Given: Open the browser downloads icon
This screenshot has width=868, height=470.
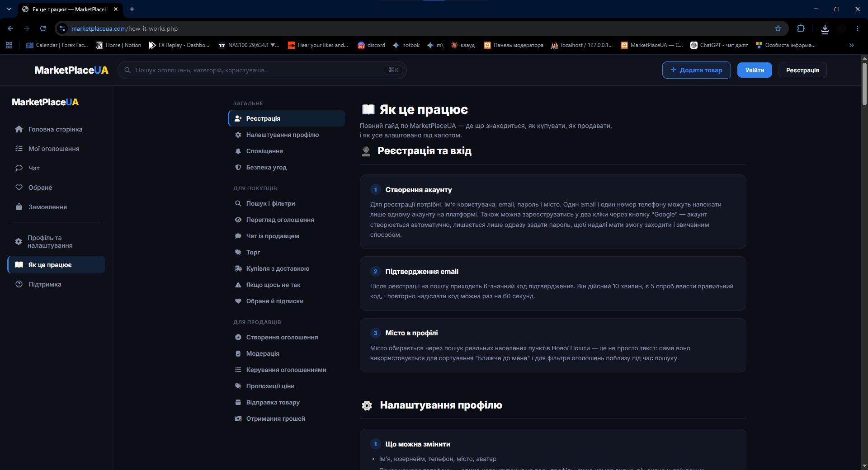Looking at the screenshot, I should coord(825,29).
